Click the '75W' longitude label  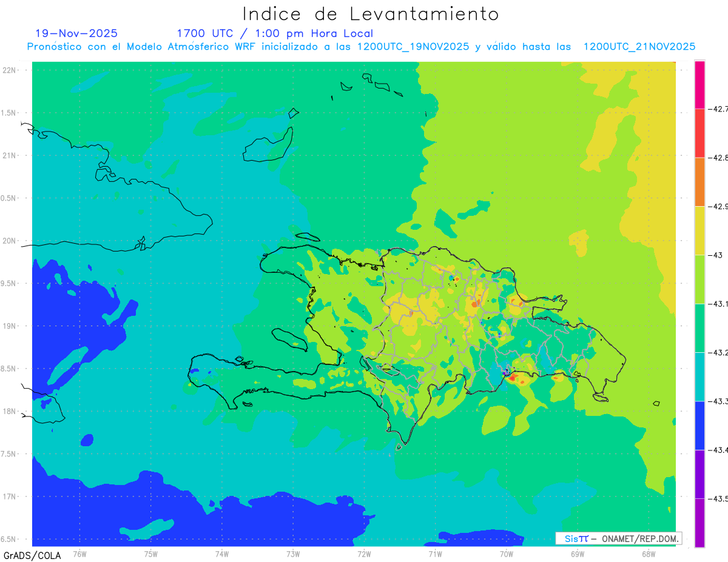[x=150, y=554]
